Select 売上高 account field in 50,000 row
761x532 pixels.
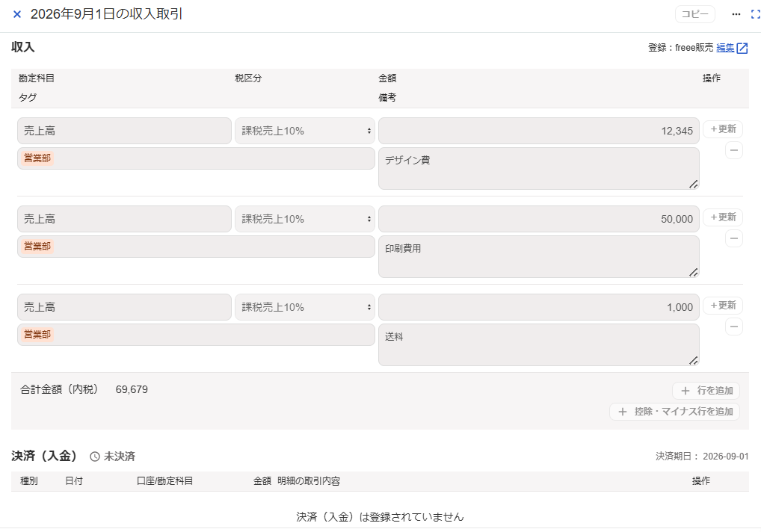coord(124,219)
